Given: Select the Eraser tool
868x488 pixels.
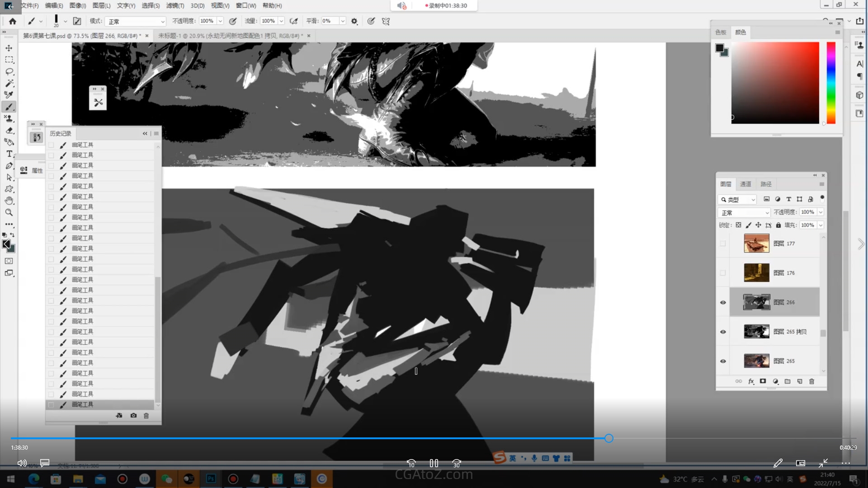Looking at the screenshot, I should point(9,130).
